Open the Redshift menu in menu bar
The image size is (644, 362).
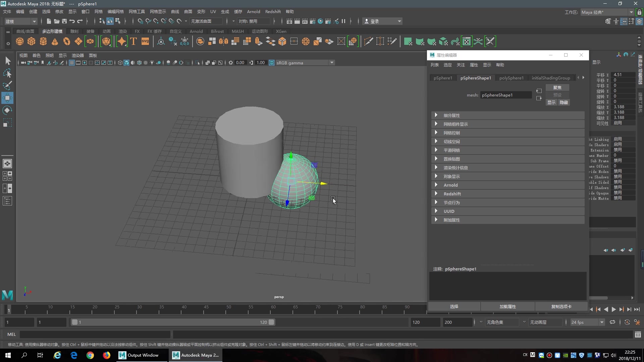(273, 11)
